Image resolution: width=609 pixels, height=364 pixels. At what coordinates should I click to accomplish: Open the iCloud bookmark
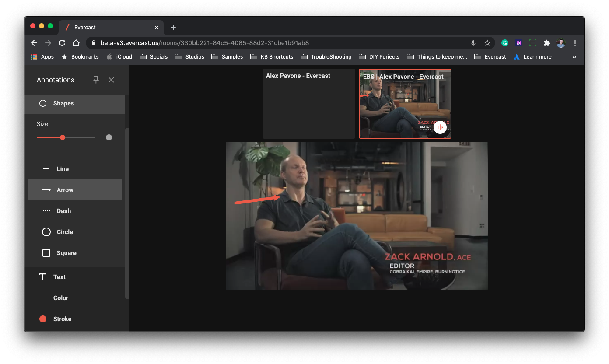tap(119, 57)
